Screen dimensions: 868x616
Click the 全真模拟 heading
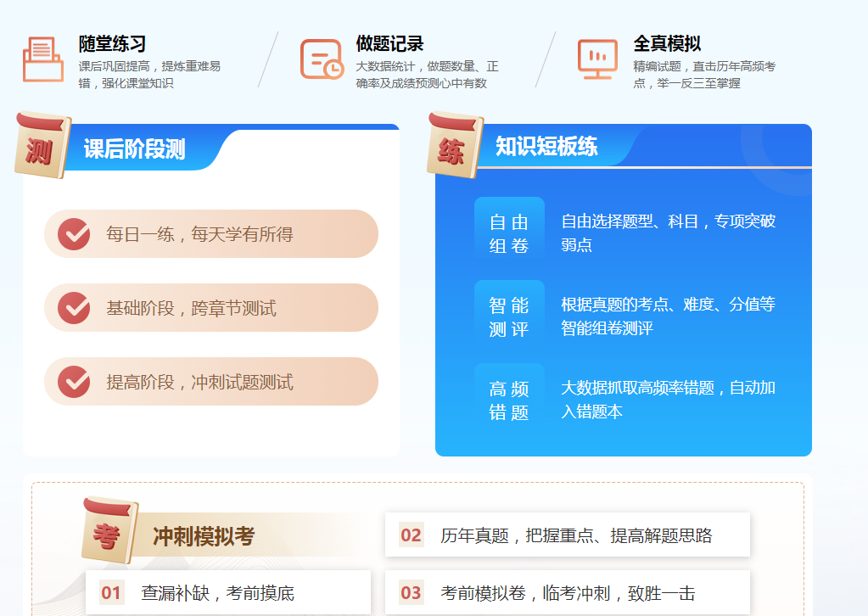tap(667, 44)
